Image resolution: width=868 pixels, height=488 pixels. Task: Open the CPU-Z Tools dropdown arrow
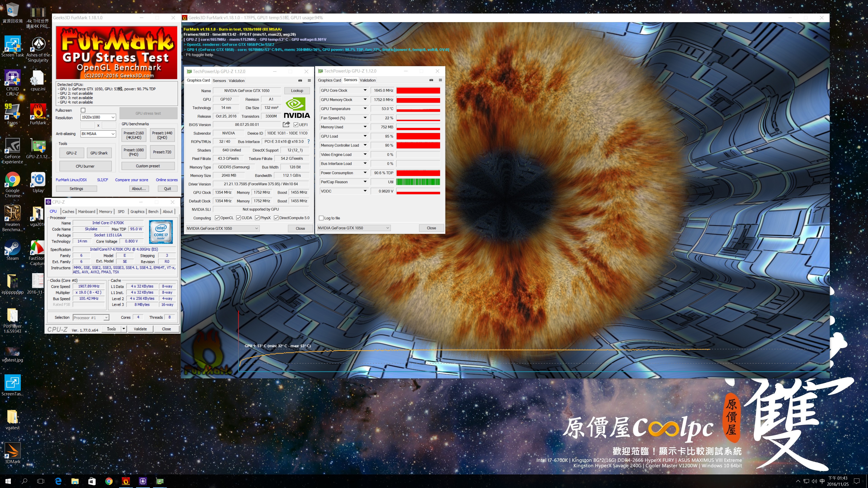tap(124, 329)
